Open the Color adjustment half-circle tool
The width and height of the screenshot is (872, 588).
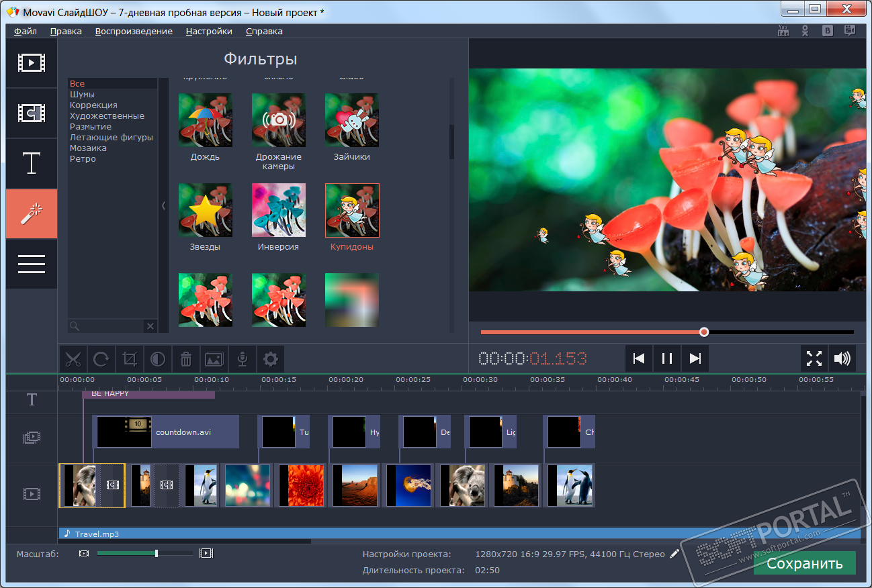point(158,359)
